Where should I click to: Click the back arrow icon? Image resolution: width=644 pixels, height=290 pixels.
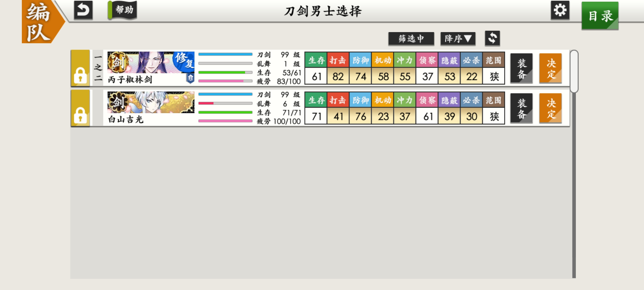point(83,10)
